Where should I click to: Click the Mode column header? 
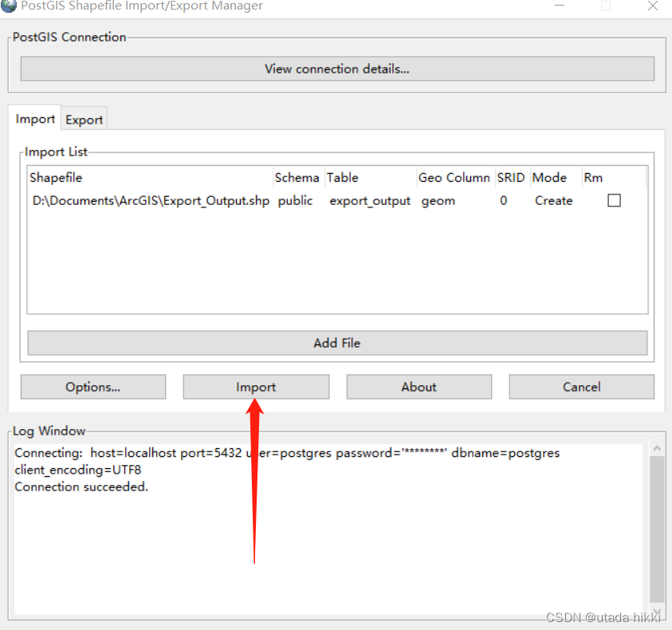(x=556, y=178)
